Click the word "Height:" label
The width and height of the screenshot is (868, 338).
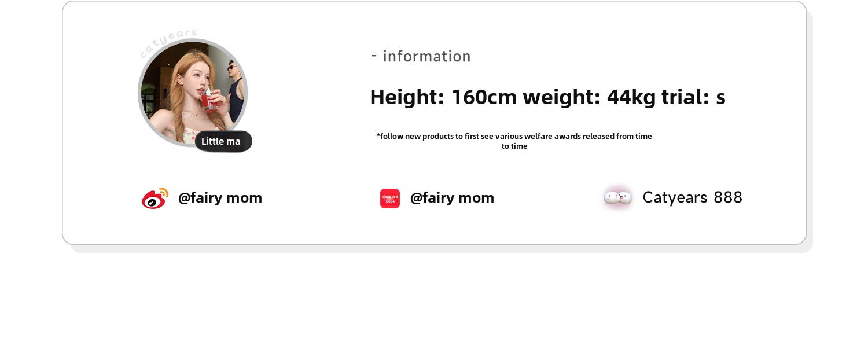tap(407, 97)
